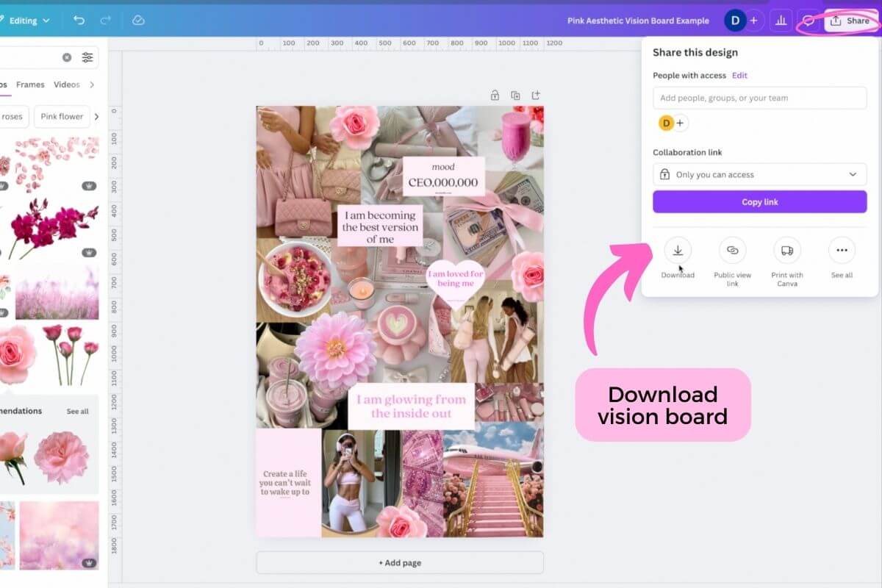Select the mirror selfie gym photo on canvas
Screen dimensions: 882x588
tap(362, 483)
